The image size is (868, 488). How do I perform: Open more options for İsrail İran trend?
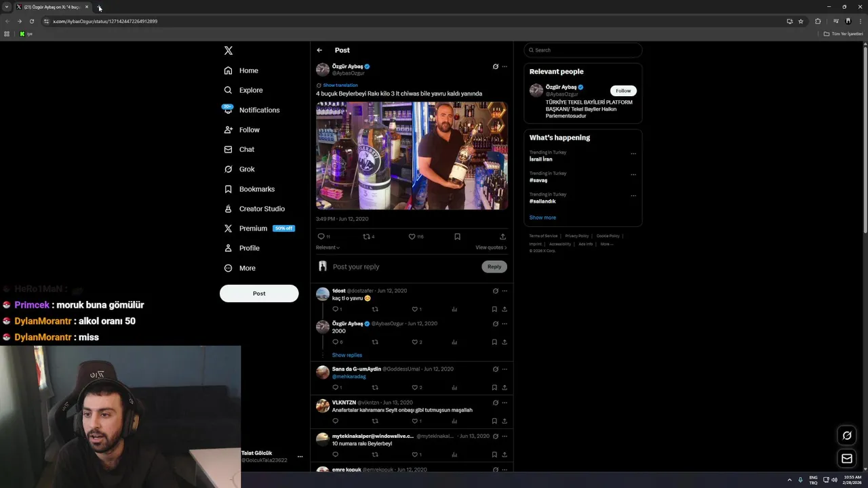coord(633,153)
